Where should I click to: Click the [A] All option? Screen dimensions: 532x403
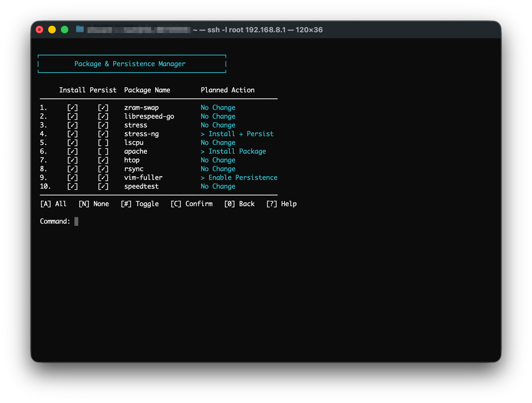point(53,204)
